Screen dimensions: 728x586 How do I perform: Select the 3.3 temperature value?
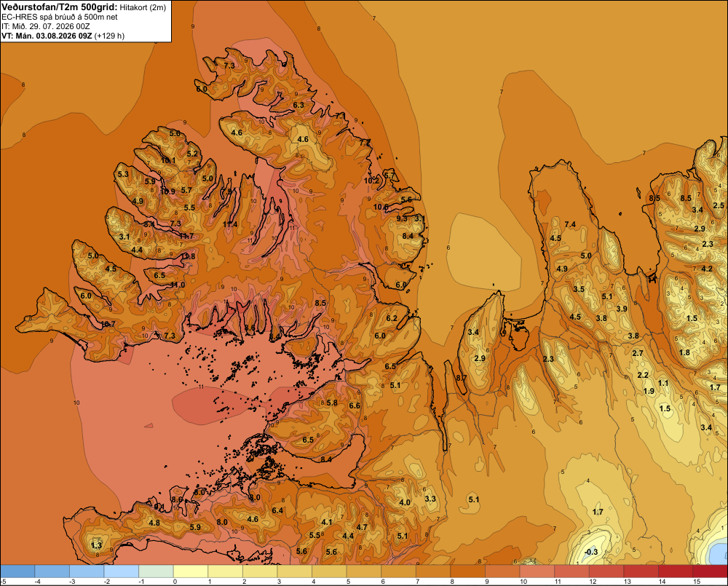(x=430, y=499)
